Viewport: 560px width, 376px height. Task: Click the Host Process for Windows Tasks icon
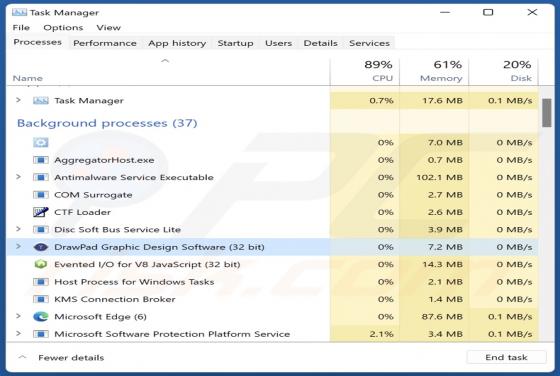click(41, 282)
